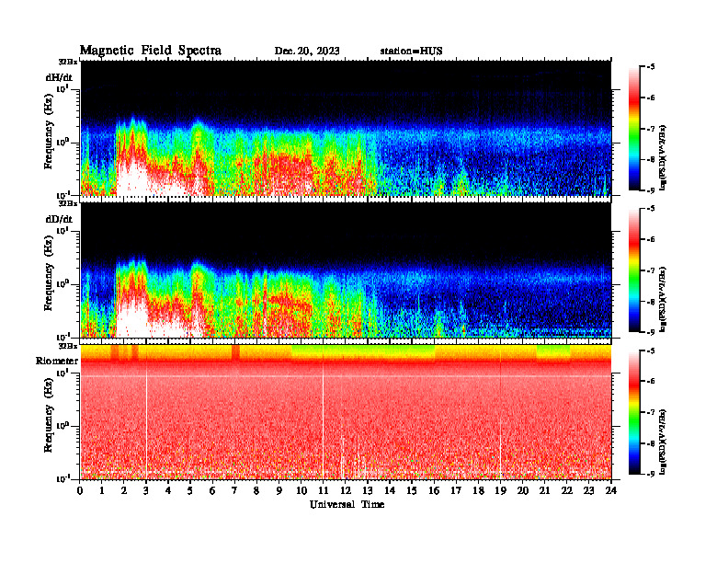Click the "32Hz" label above dH/dt panel
Screen dimensions: 728x563
click(68, 62)
